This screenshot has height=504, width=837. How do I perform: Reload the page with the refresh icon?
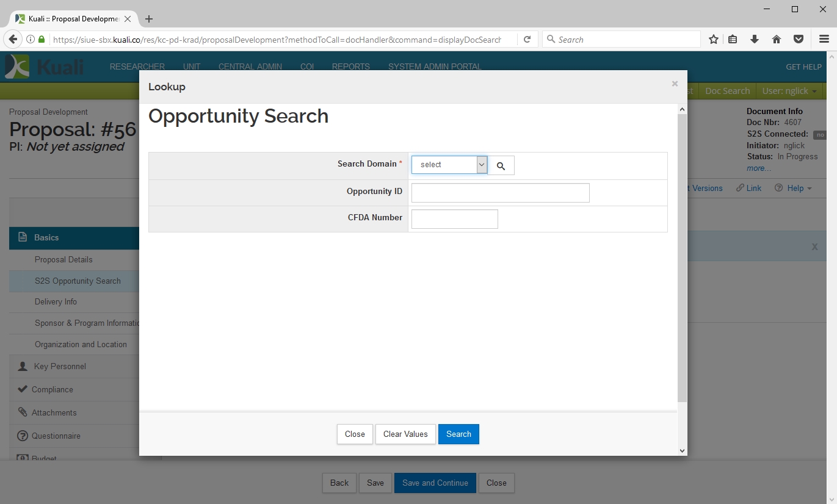tap(527, 40)
